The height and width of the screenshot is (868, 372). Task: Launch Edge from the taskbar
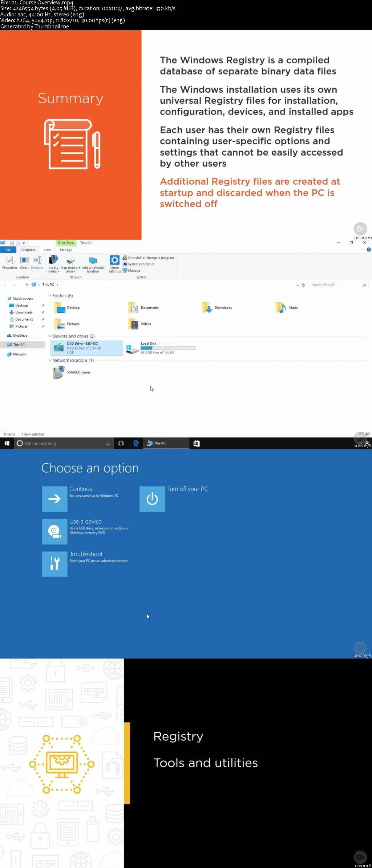[136, 443]
